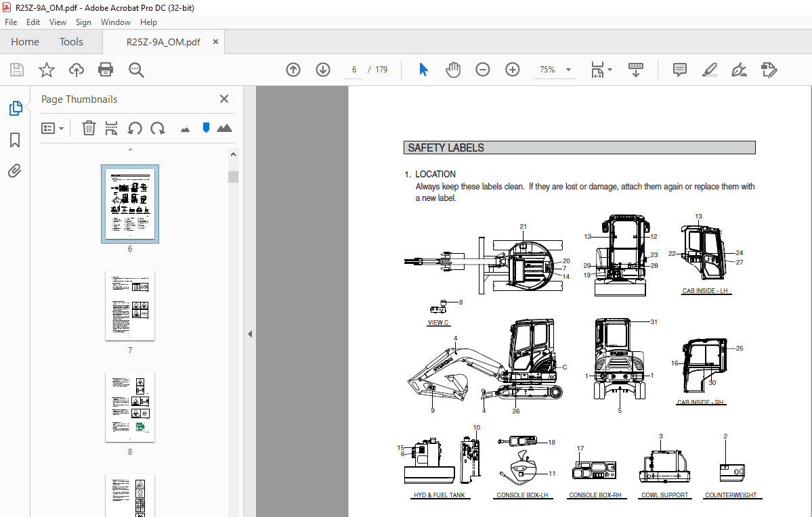Close the Page Thumbnails panel
Screen dimensions: 812x517
coord(223,99)
